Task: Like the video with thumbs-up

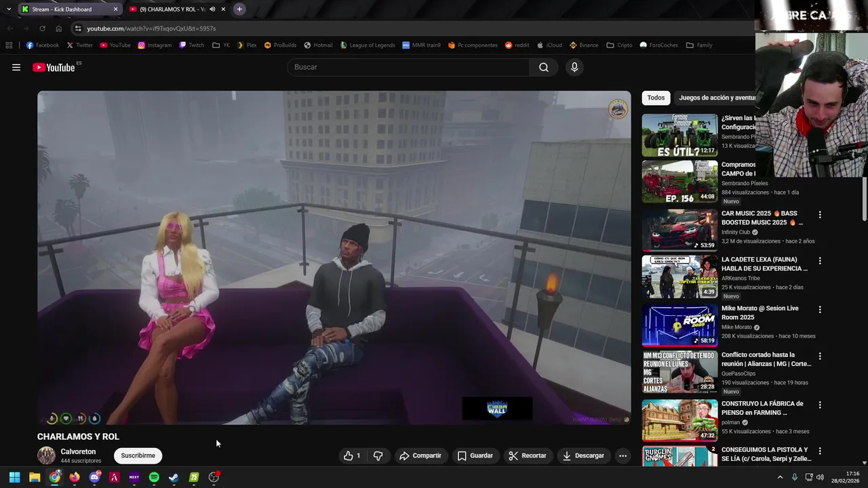Action: [x=353, y=455]
